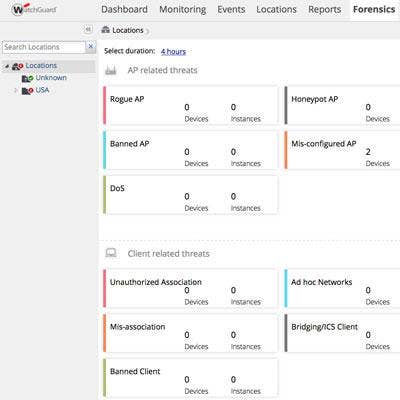Click the Locations breadcrumb home icon
Image resolution: width=400 pixels, height=400 pixels.
click(x=106, y=30)
